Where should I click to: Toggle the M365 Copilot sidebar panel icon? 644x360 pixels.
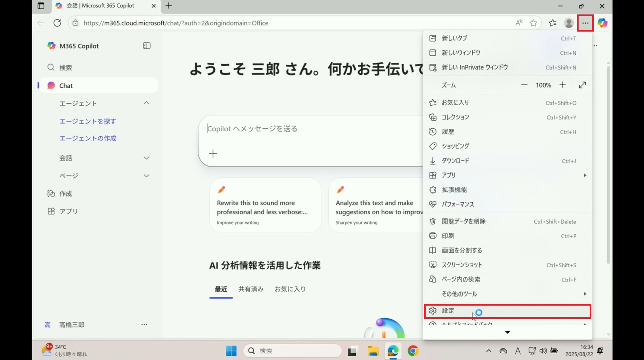(147, 46)
